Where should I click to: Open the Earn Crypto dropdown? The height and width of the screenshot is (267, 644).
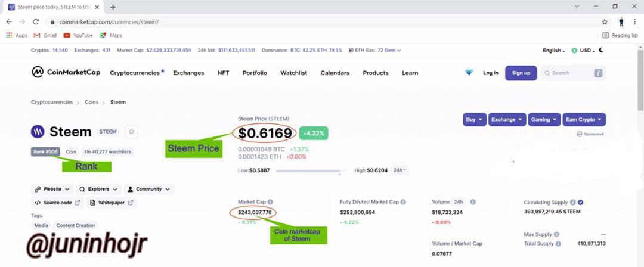(584, 120)
